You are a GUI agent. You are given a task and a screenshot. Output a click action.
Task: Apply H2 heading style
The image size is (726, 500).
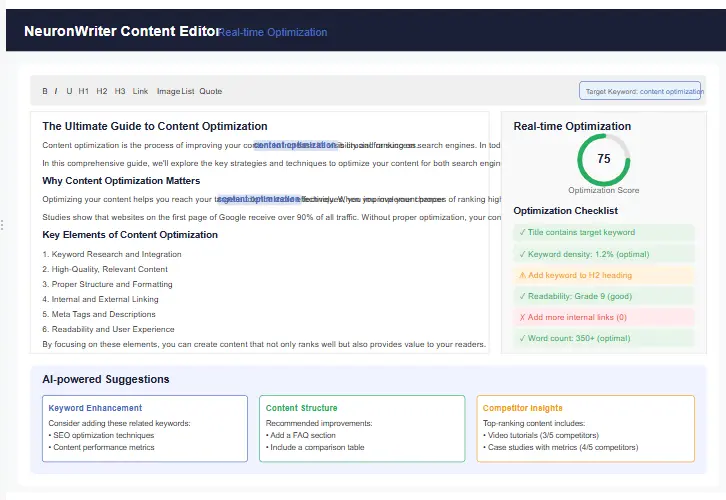(102, 91)
